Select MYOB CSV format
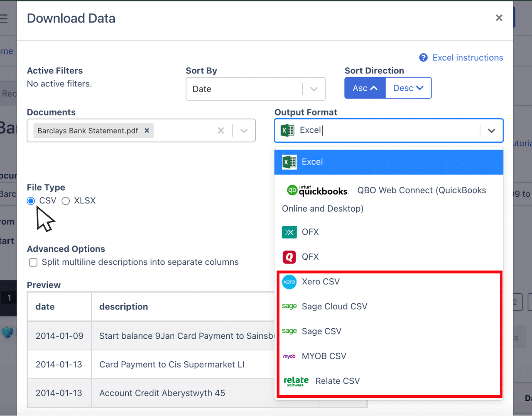This screenshot has height=416, width=532. pos(389,356)
